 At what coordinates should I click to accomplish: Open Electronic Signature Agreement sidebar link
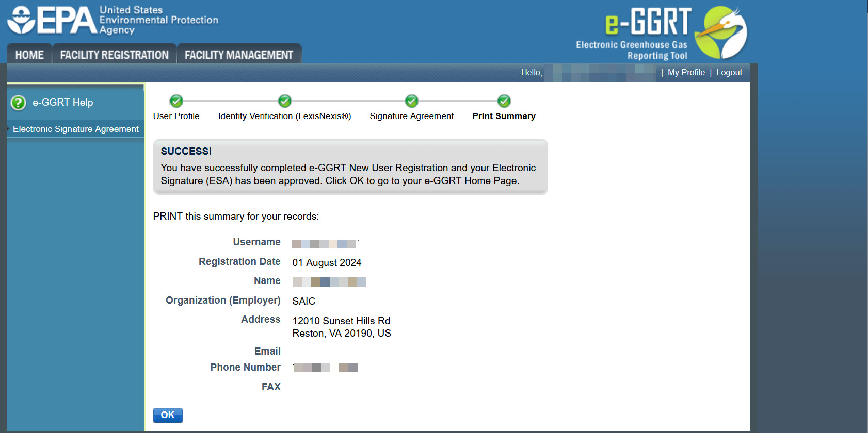pyautogui.click(x=76, y=129)
